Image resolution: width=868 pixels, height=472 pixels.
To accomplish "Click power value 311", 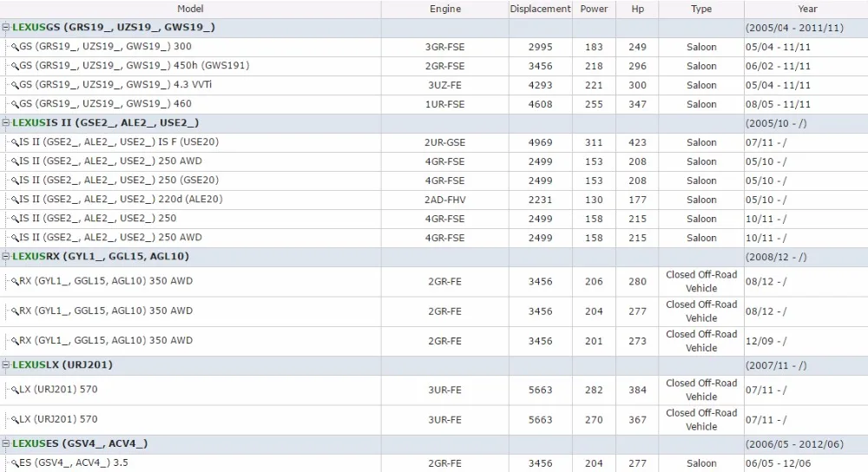I will tap(594, 143).
